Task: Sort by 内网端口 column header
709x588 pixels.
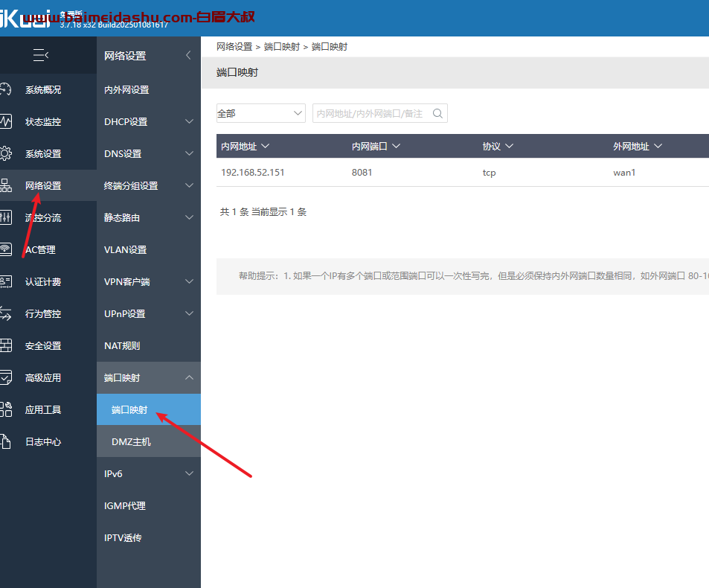Action: [376, 146]
